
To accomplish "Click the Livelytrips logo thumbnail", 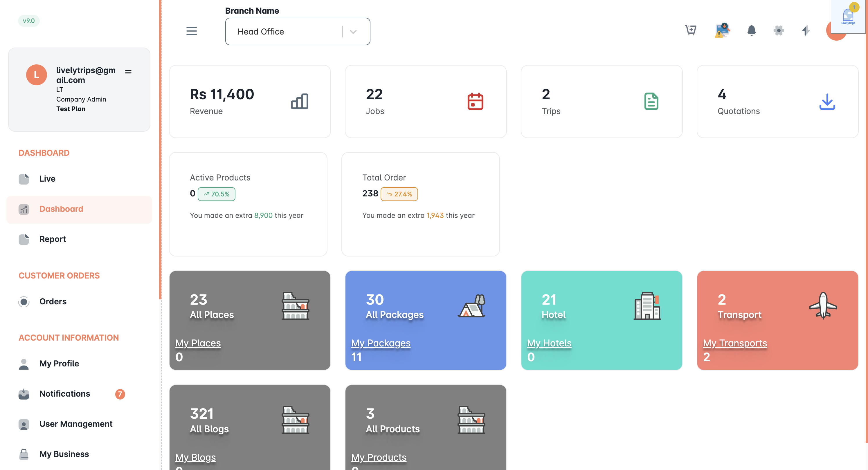I will 848,16.
